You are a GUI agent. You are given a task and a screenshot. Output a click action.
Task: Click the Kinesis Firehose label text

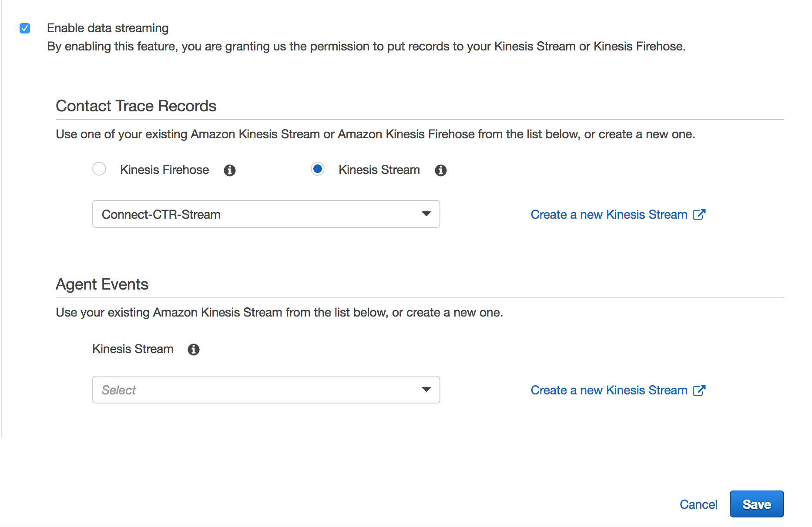164,170
